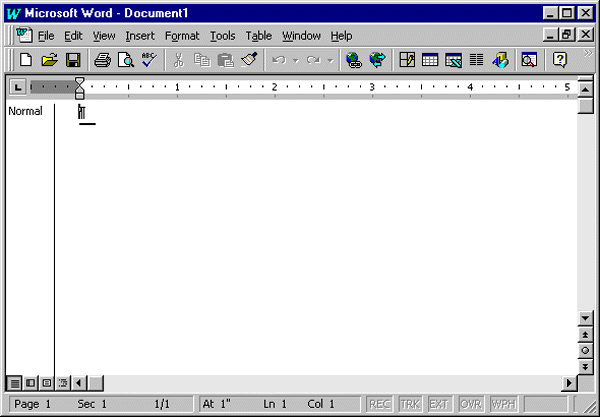
Task: Toggle TRK track changes indicator
Action: 410,404
